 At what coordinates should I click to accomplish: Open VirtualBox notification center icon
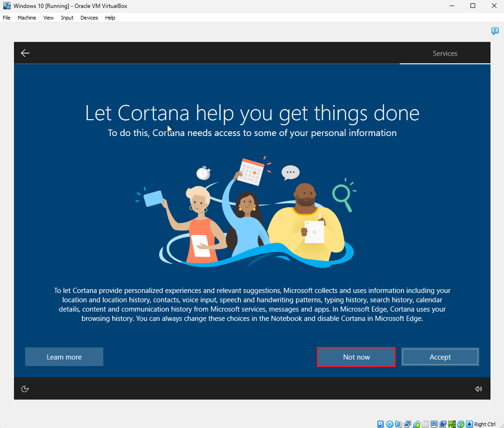click(x=495, y=31)
